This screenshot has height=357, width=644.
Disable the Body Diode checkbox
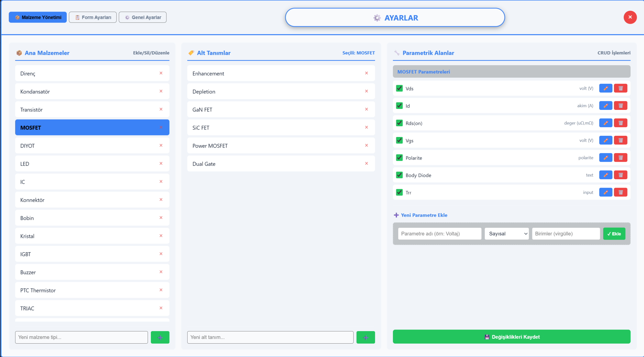pos(399,175)
